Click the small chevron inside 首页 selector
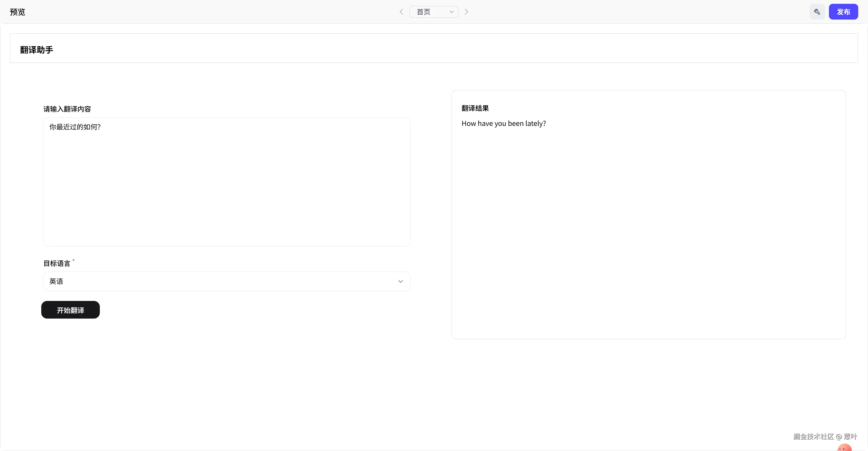 click(452, 12)
